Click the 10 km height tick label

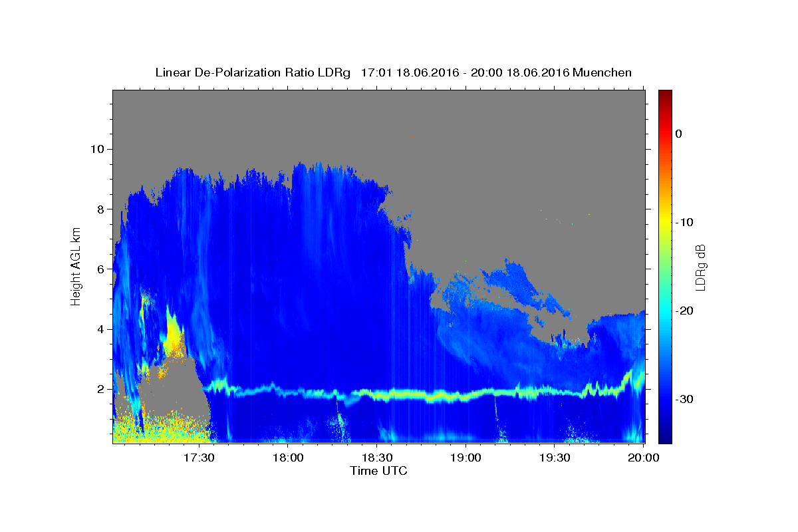pos(98,148)
